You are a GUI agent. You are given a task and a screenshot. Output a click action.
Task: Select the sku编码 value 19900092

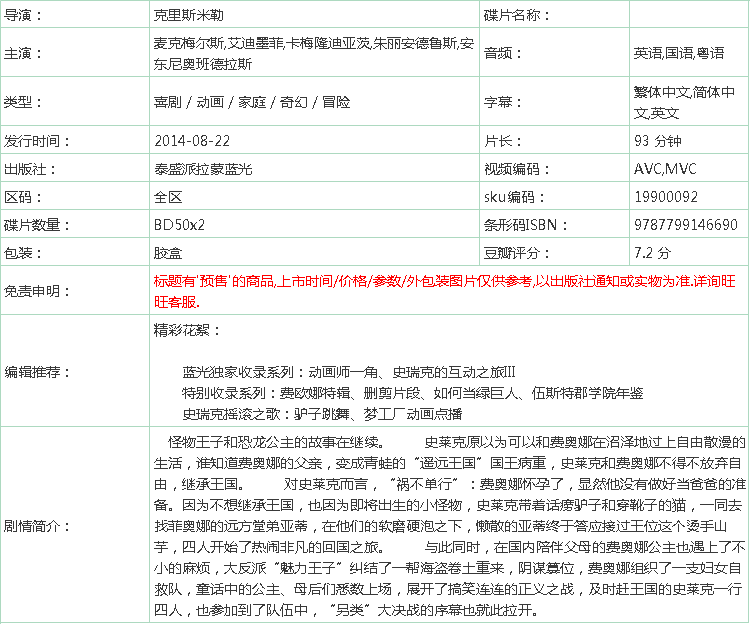[x=666, y=197]
